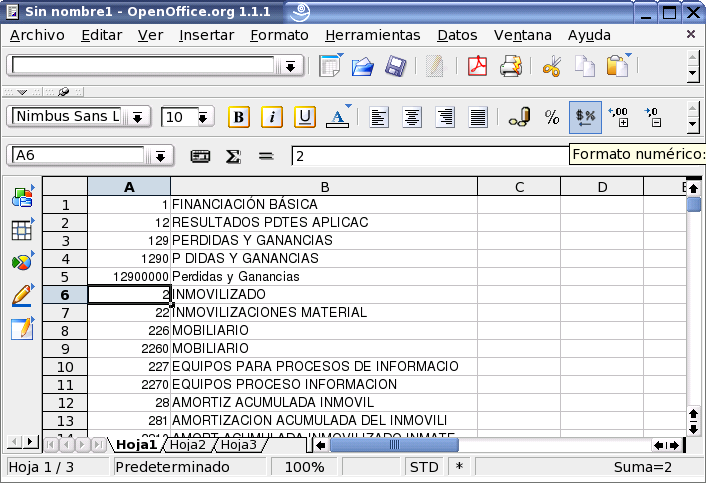
Task: Toggle Underline formatting
Action: tap(305, 117)
